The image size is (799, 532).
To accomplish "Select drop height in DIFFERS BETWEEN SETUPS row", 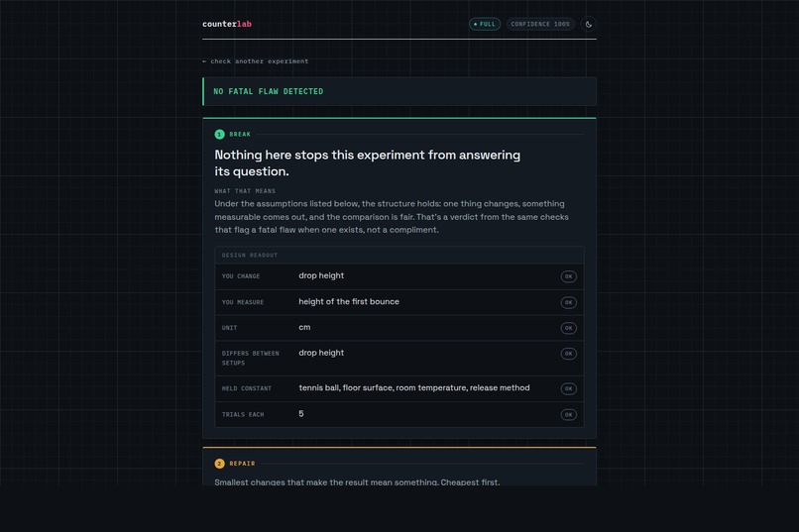I will click(x=321, y=353).
